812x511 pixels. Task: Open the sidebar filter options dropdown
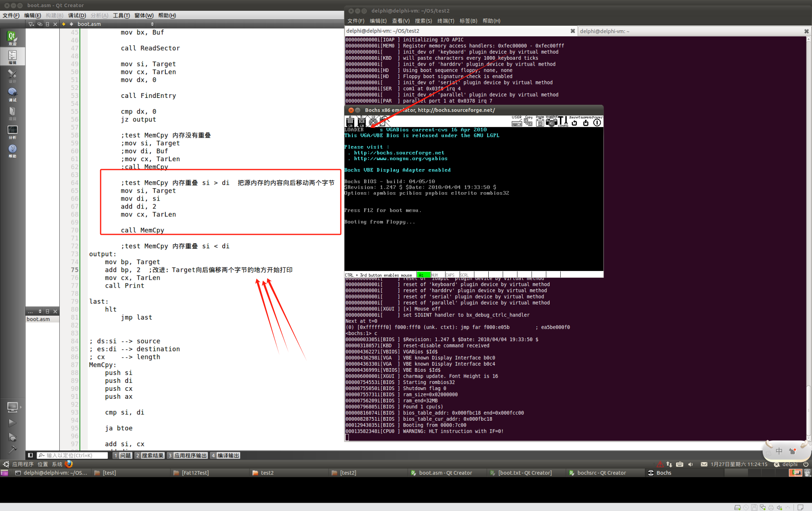click(x=31, y=24)
